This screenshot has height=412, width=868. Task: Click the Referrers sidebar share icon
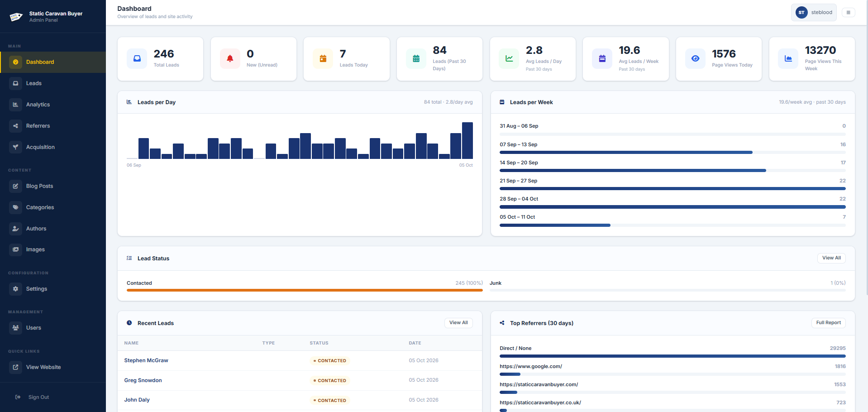(16, 126)
